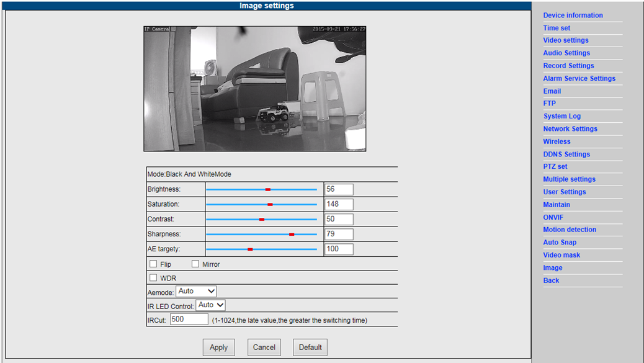The width and height of the screenshot is (644, 363).
Task: Open the IR LED Control dropdown
Action: 211,305
